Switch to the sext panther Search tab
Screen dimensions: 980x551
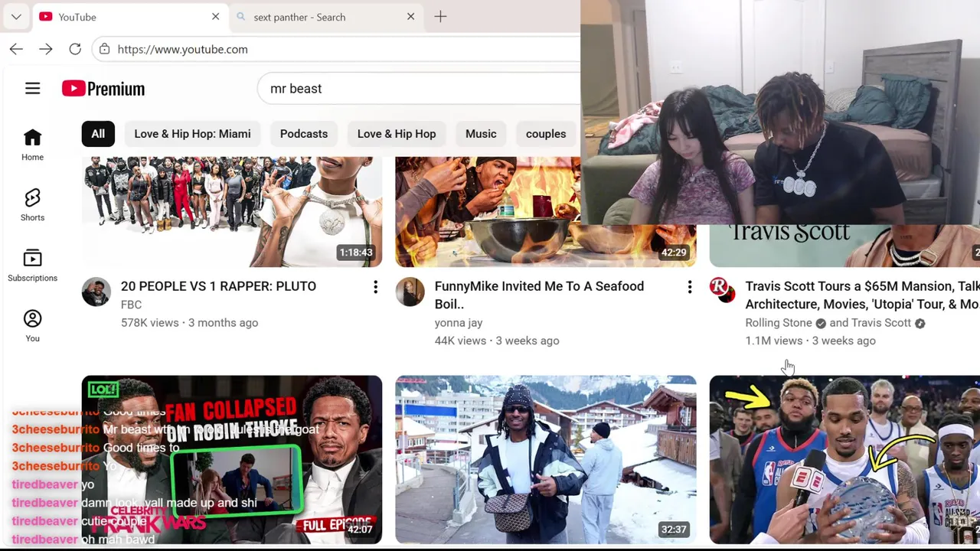pos(325,17)
